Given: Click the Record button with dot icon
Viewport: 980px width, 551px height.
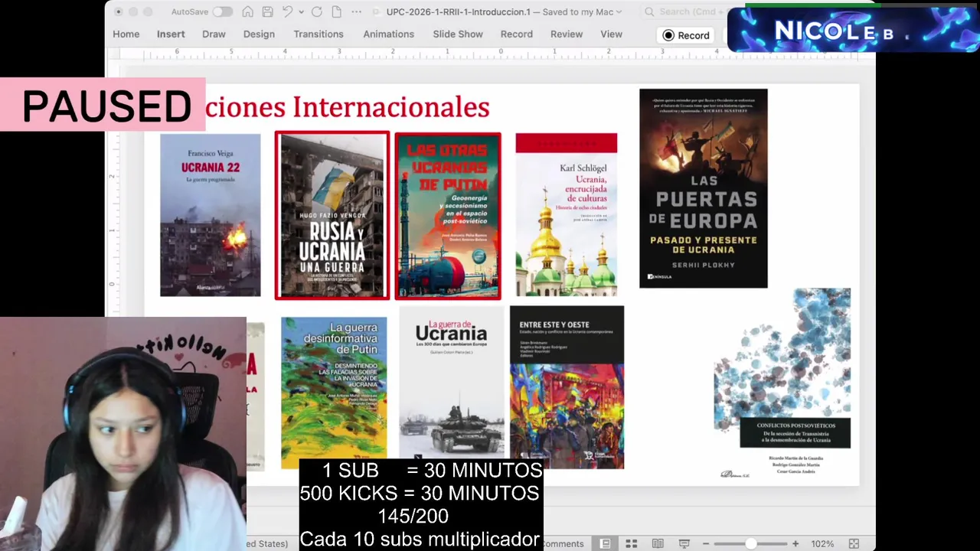Looking at the screenshot, I should tap(687, 35).
